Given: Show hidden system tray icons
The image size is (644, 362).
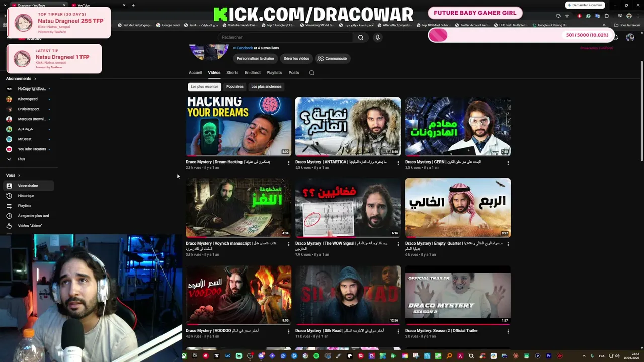Looking at the screenshot, I should click(x=584, y=356).
